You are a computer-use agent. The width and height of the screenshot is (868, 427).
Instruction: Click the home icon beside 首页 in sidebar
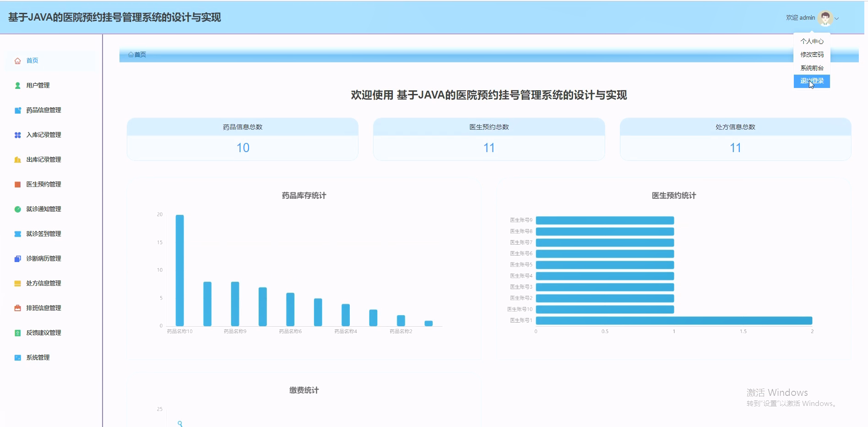(17, 61)
